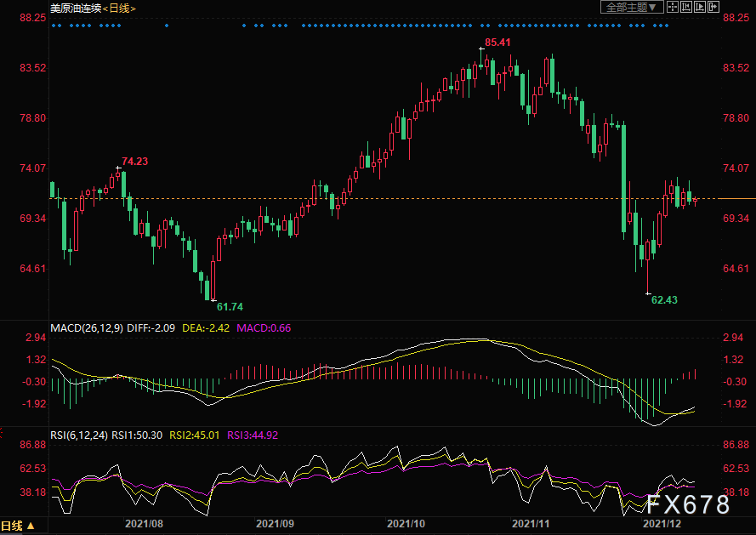The width and height of the screenshot is (756, 535).
Task: Open the 日线 period selector at bottom
Action: pyautogui.click(x=19, y=526)
